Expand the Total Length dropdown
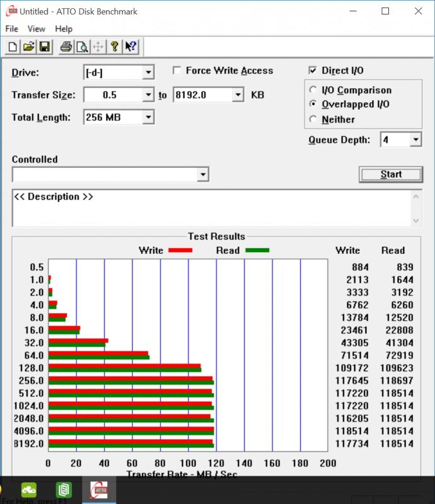The width and height of the screenshot is (435, 504). tap(148, 117)
